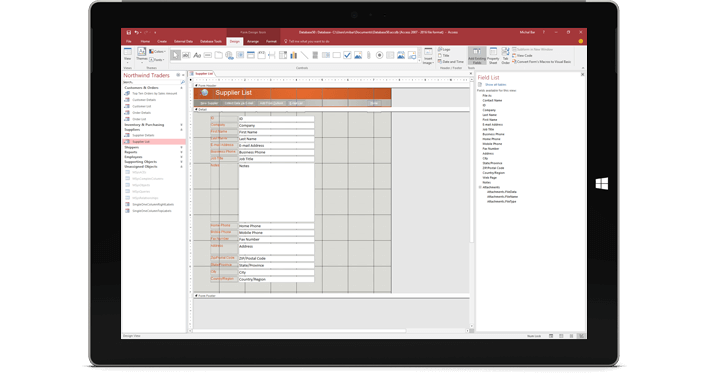Select the Company text box on the form
The height and width of the screenshot is (374, 713).
click(x=276, y=125)
